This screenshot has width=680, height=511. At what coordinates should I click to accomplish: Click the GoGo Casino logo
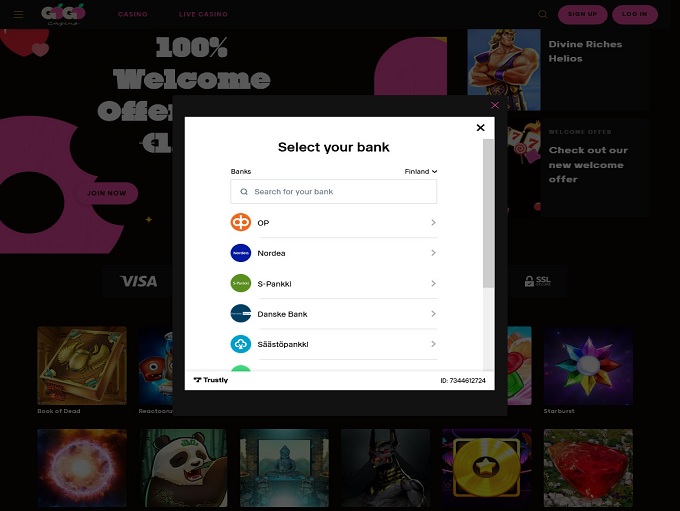63,14
